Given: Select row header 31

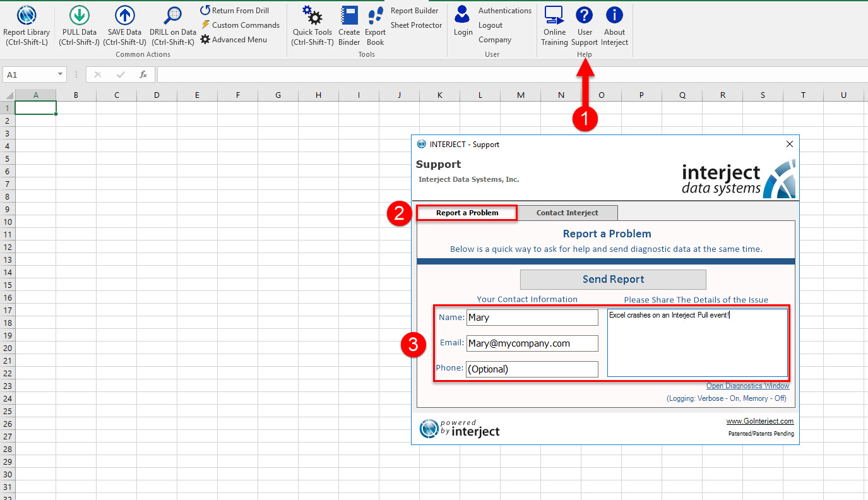Looking at the screenshot, I should (x=8, y=487).
